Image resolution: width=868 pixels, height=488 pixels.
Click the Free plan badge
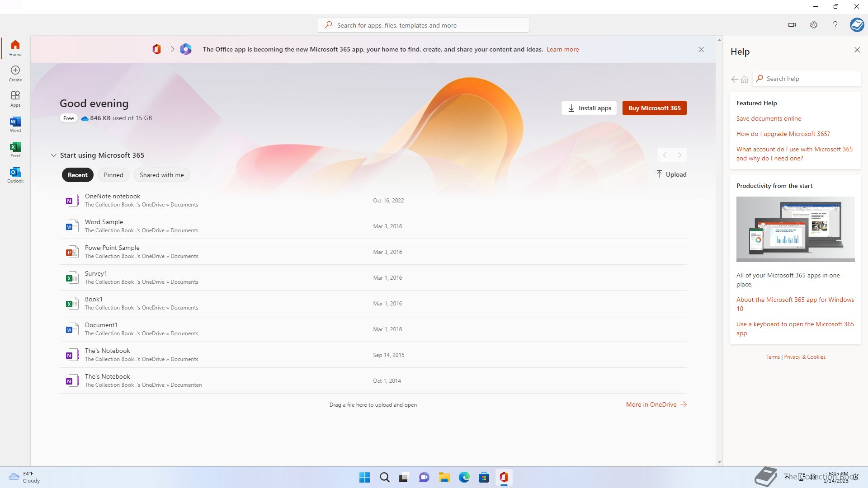(x=69, y=118)
